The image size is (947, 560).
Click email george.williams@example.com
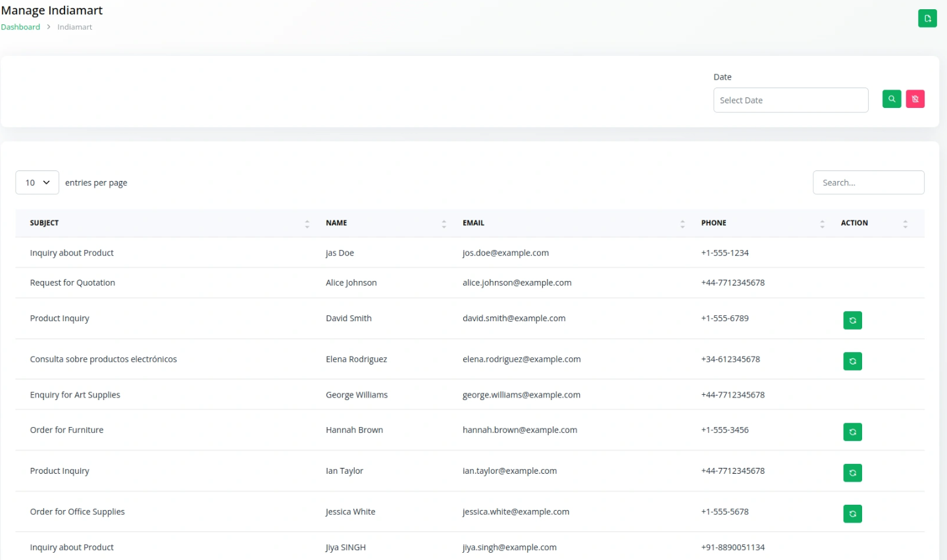[x=522, y=395]
